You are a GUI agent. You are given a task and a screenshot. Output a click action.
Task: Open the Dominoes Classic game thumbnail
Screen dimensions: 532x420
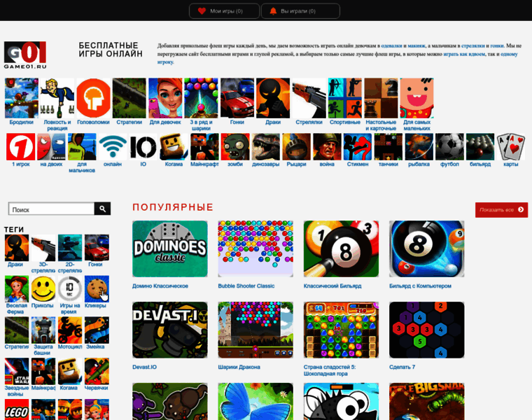tap(170, 249)
